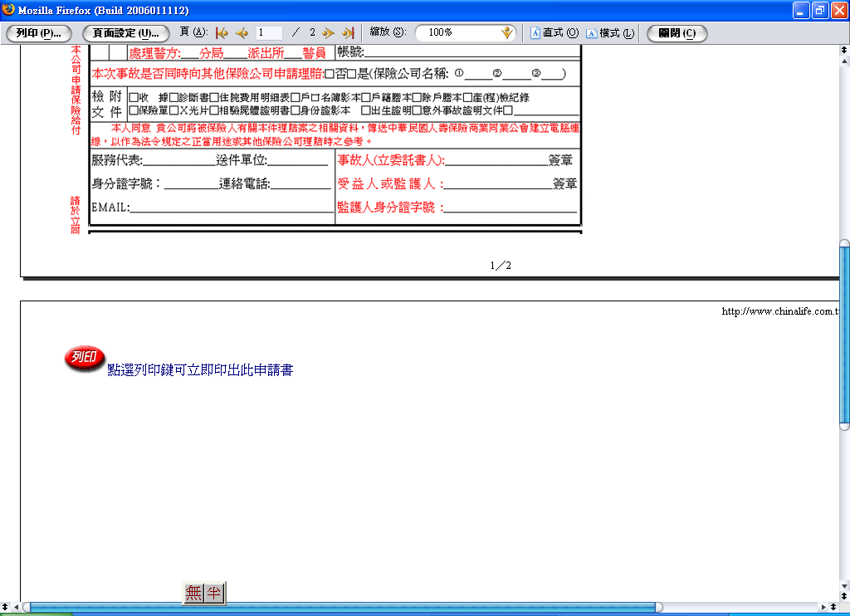Click the Firefox logo in title bar

pos(8,10)
